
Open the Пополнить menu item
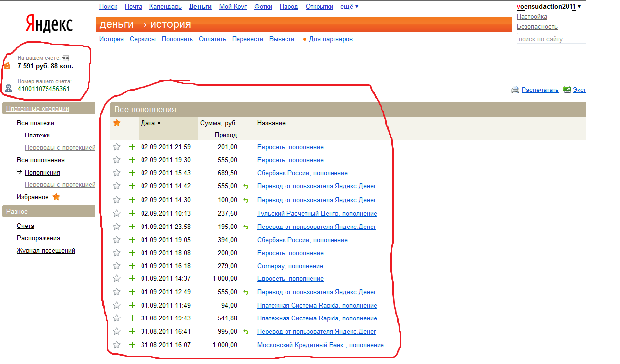pos(177,39)
